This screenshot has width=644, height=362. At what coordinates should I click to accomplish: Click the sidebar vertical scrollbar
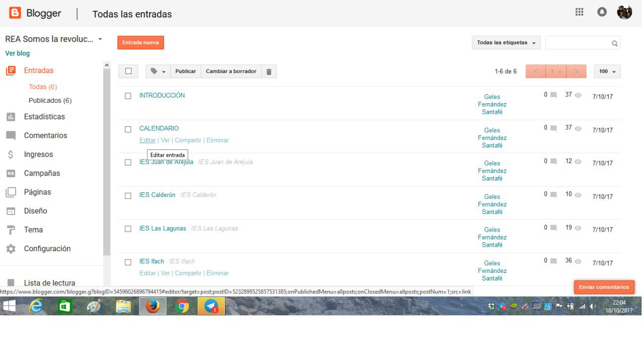107,161
